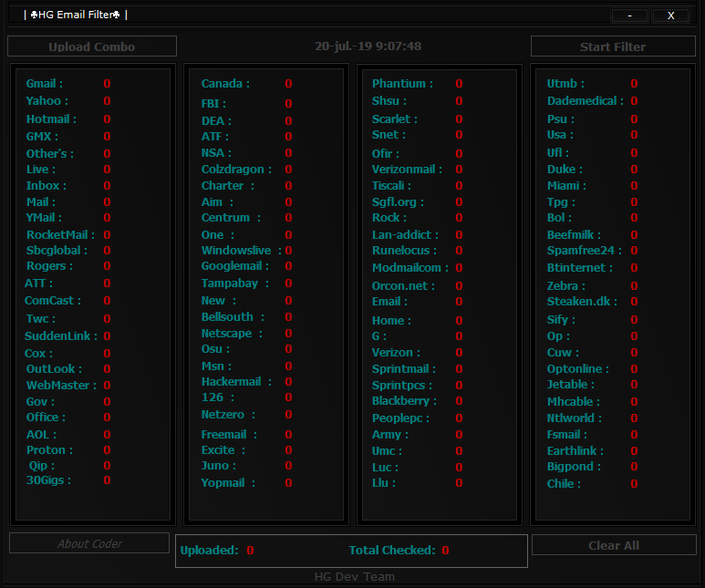Screen dimensions: 705x588
Task: Click the date and time display
Action: (368, 46)
